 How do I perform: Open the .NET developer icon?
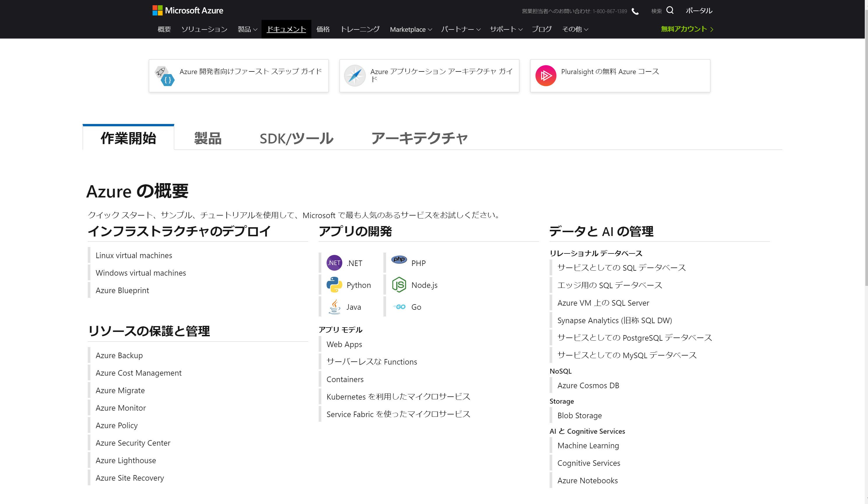pos(334,263)
